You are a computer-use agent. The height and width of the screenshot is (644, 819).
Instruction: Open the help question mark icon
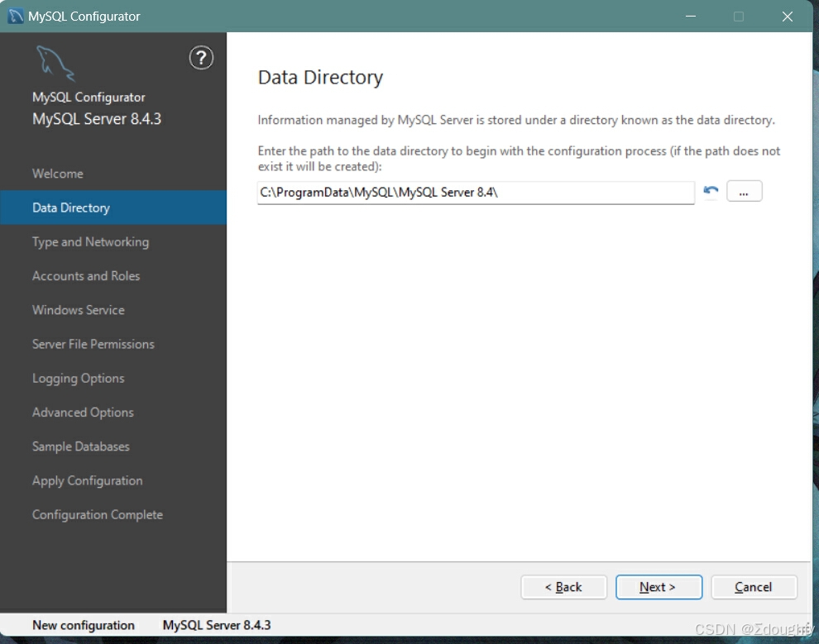(201, 58)
